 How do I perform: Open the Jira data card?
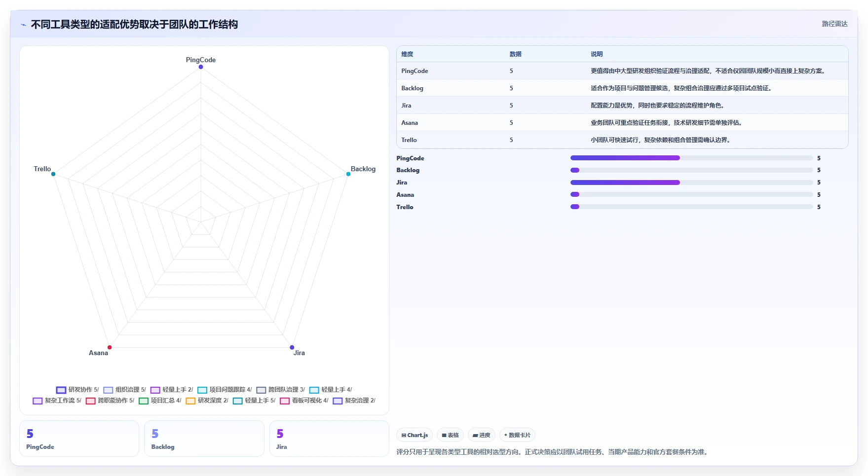329,439
